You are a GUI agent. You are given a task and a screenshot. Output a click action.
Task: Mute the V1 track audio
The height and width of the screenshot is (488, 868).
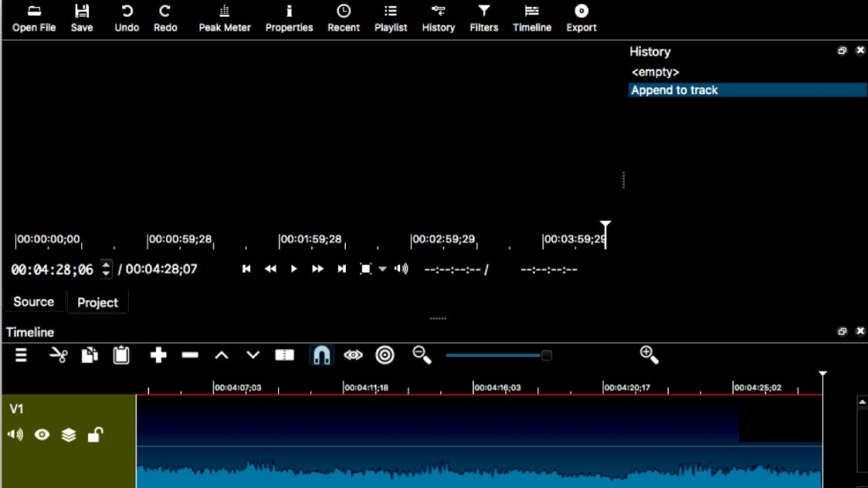(15, 435)
